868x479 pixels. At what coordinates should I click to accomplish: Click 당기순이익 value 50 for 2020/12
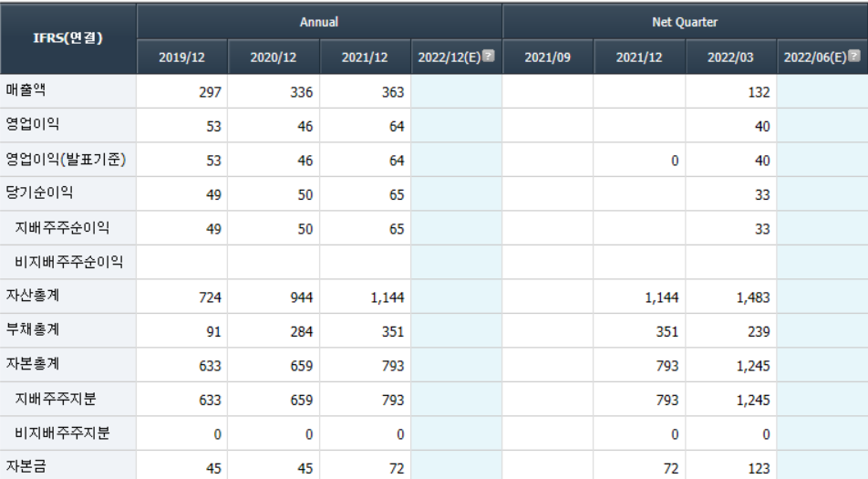305,195
